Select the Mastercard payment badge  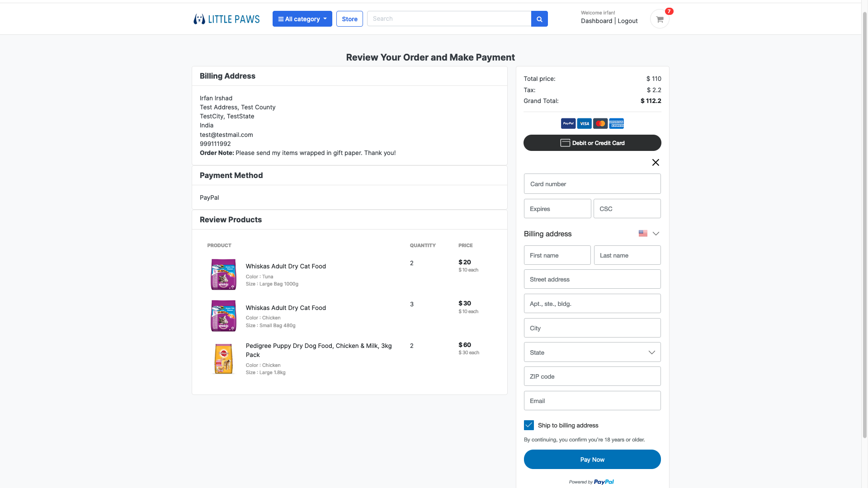coord(600,123)
